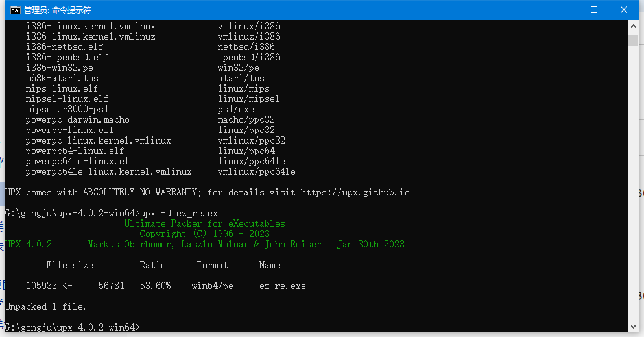Click the 'Unpacked 1 file.' message
644x337 pixels.
pyautogui.click(x=45, y=306)
